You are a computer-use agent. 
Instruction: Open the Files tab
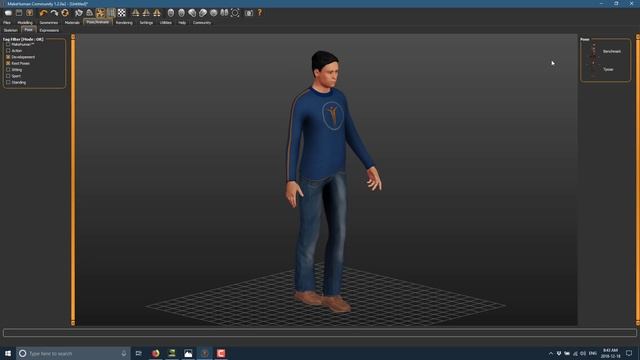pyautogui.click(x=7, y=23)
